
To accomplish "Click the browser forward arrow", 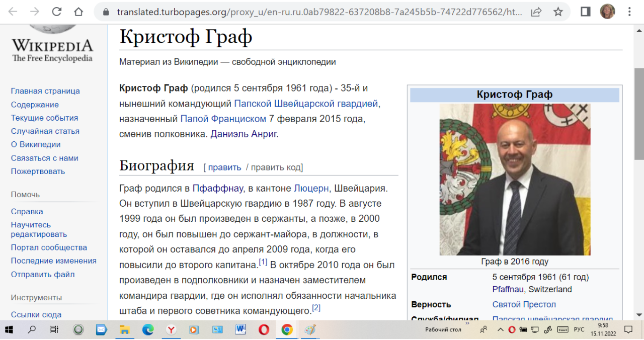I will 34,12.
